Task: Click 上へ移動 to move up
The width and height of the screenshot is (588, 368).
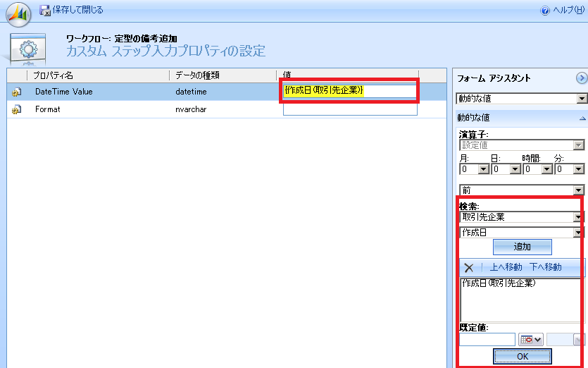Action: [x=506, y=268]
